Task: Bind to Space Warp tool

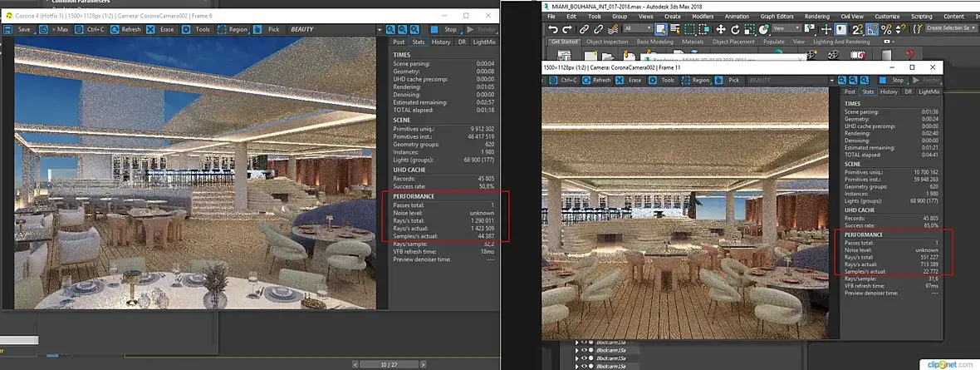Action: point(613,29)
